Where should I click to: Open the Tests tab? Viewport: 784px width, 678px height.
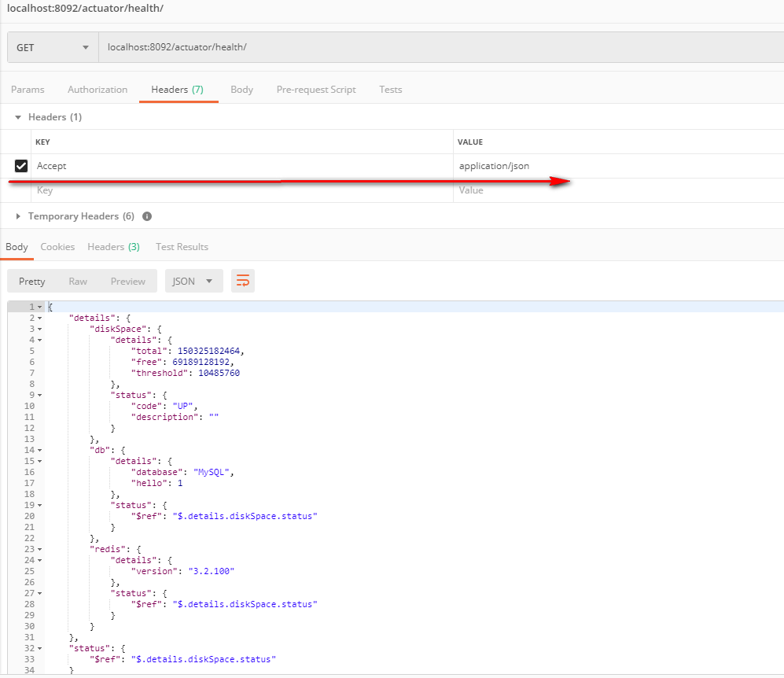pos(390,90)
